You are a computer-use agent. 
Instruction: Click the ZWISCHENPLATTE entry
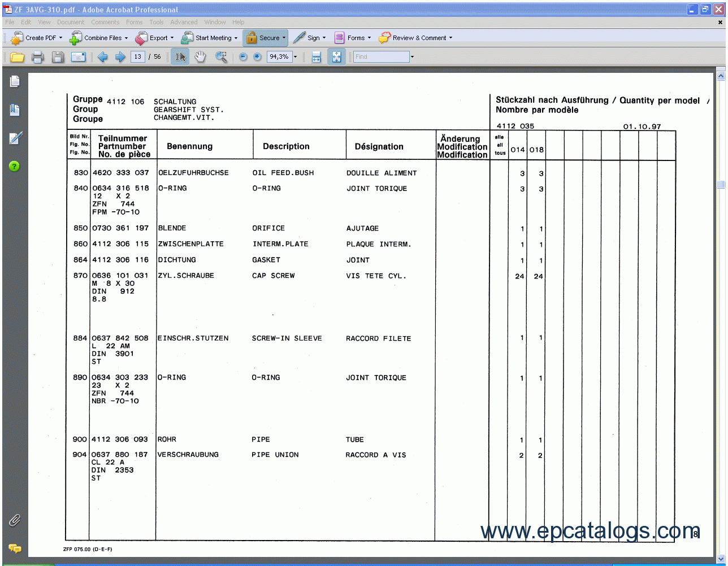point(191,244)
